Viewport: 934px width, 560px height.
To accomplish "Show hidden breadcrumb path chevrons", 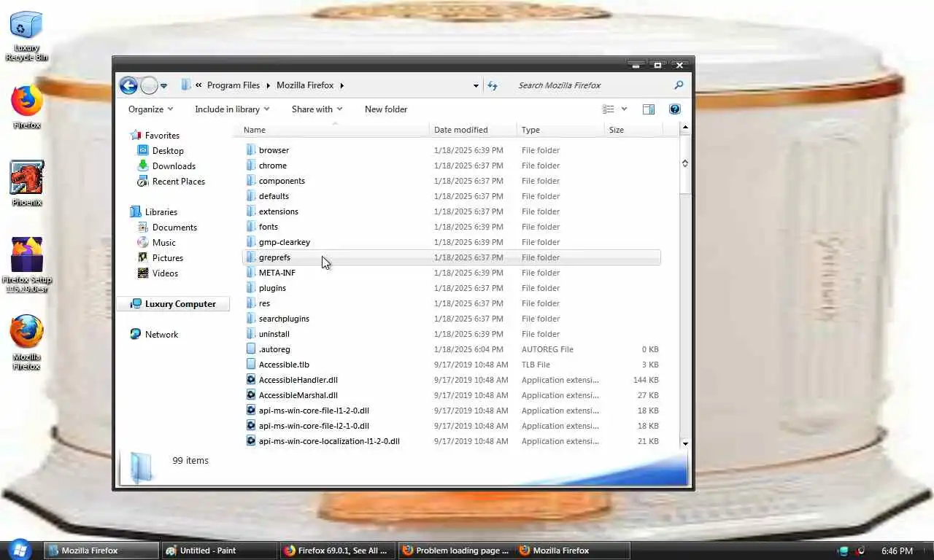I will pos(198,85).
